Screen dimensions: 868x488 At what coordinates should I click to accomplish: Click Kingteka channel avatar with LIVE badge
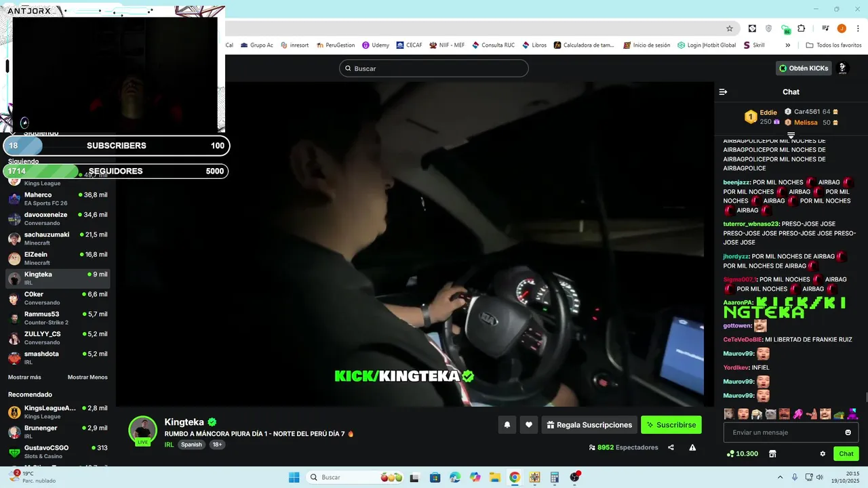click(x=143, y=431)
